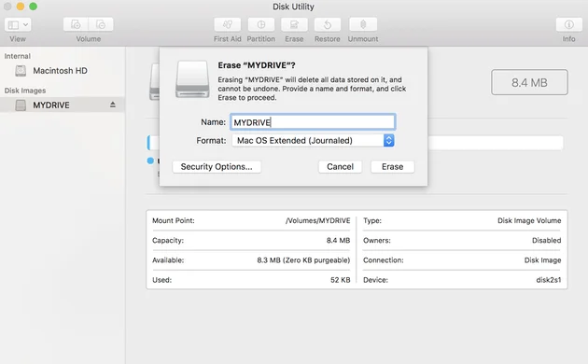Click the /Volumes/MYDRIVE mount point value
588x364 pixels.
point(318,220)
